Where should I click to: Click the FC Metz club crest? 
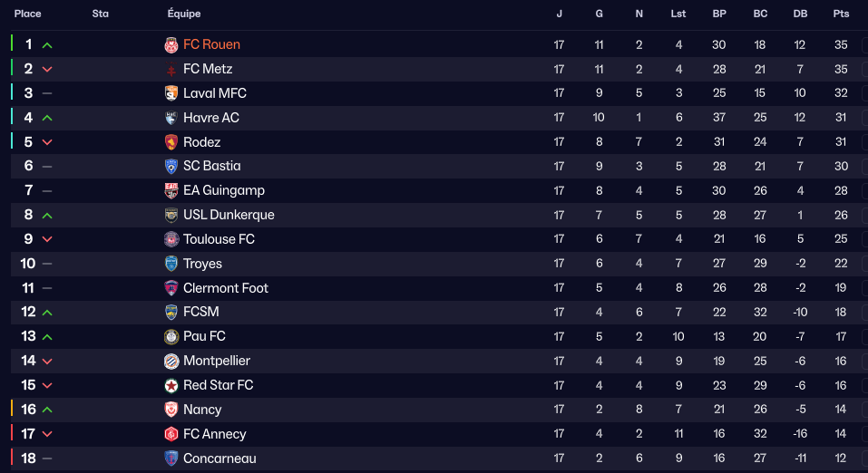pyautogui.click(x=171, y=69)
